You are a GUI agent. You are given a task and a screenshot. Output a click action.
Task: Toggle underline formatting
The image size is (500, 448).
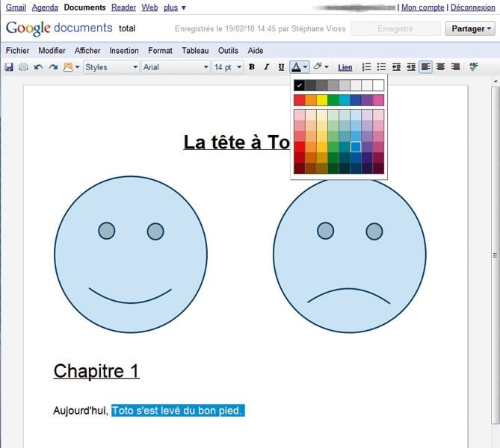tap(281, 67)
